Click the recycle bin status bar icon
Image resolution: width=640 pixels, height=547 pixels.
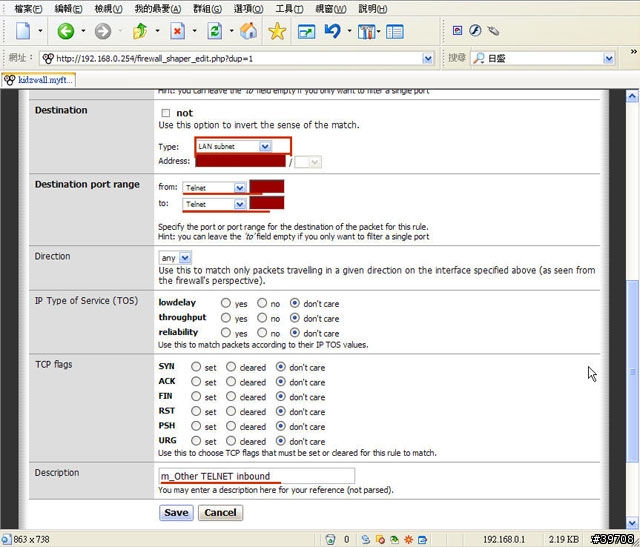(330, 539)
